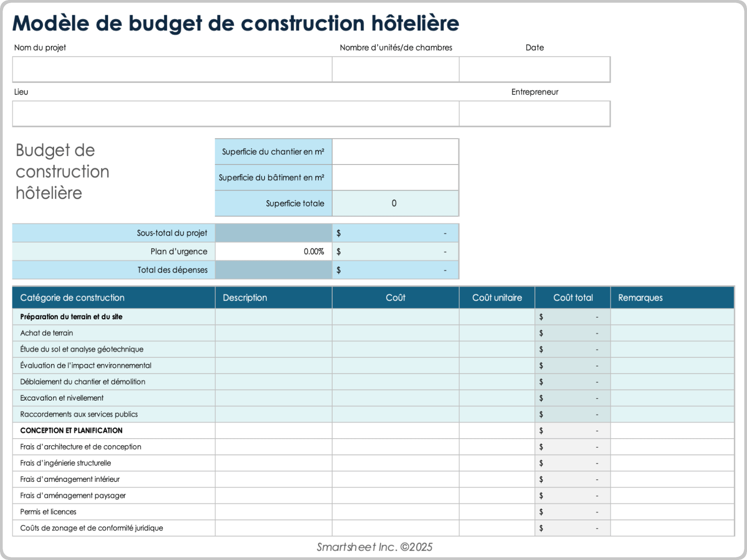The height and width of the screenshot is (560, 747).
Task: Select the Coût unitaire column header
Action: 497,297
